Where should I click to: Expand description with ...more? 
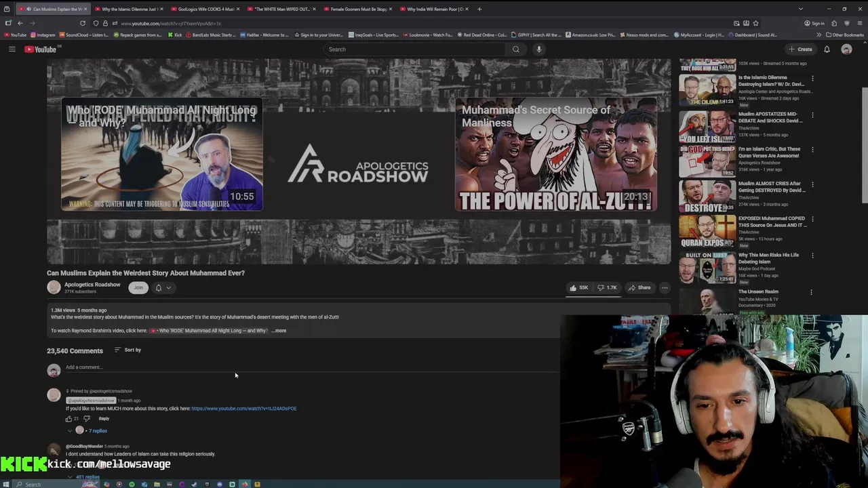point(279,331)
